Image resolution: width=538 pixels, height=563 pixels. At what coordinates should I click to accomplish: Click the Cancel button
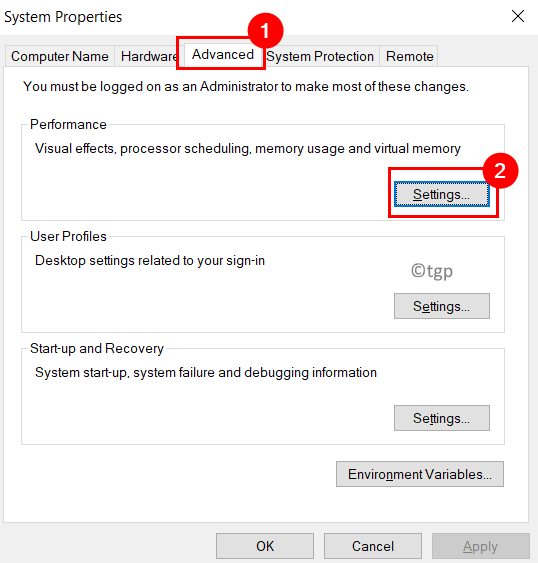pyautogui.click(x=373, y=546)
